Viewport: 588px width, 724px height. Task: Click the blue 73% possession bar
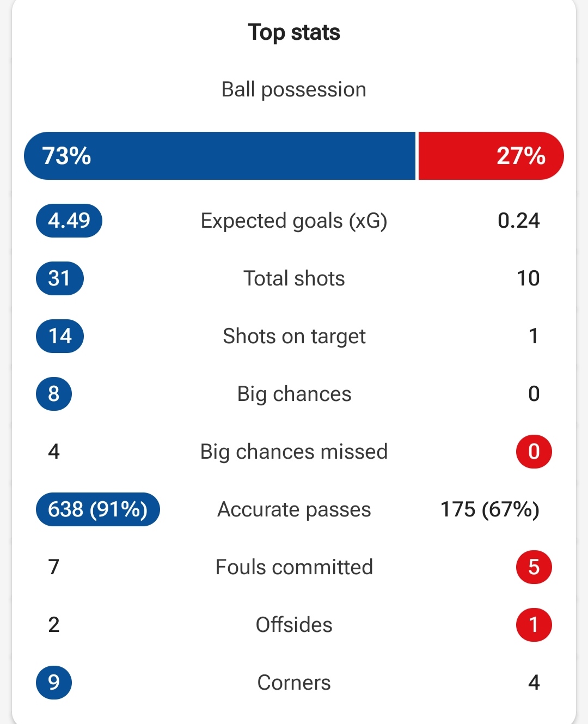[220, 156]
